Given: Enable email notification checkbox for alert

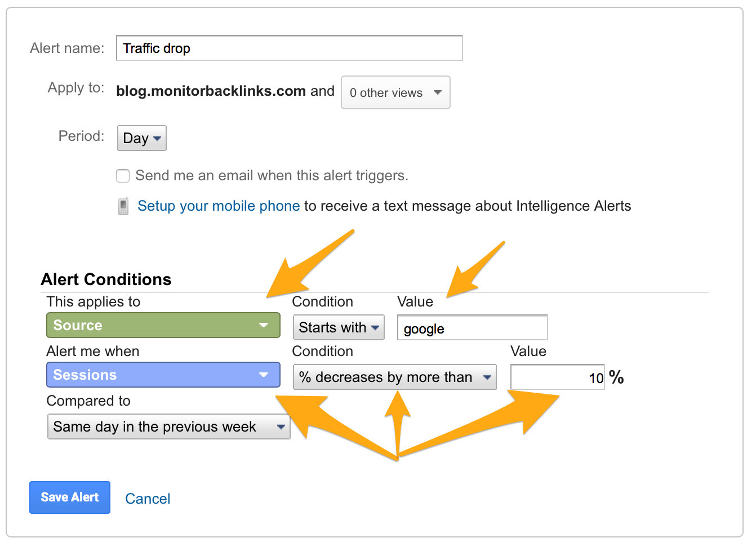Looking at the screenshot, I should [123, 176].
